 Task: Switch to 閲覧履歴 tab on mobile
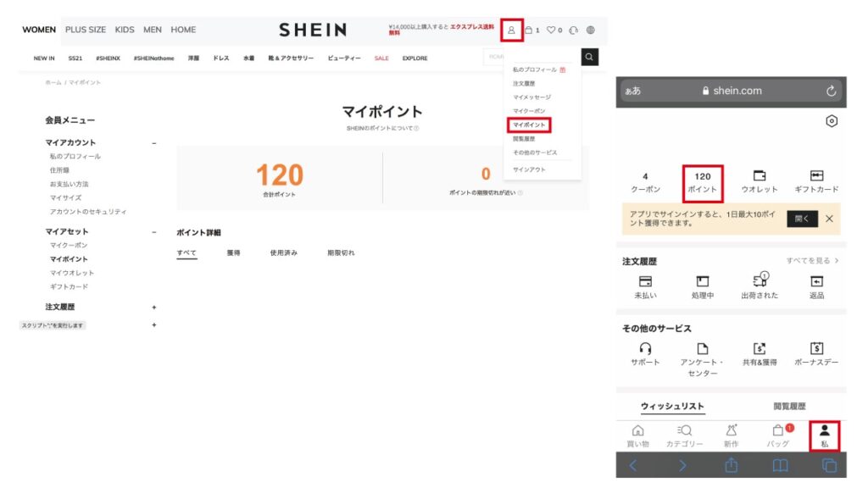[x=789, y=406]
